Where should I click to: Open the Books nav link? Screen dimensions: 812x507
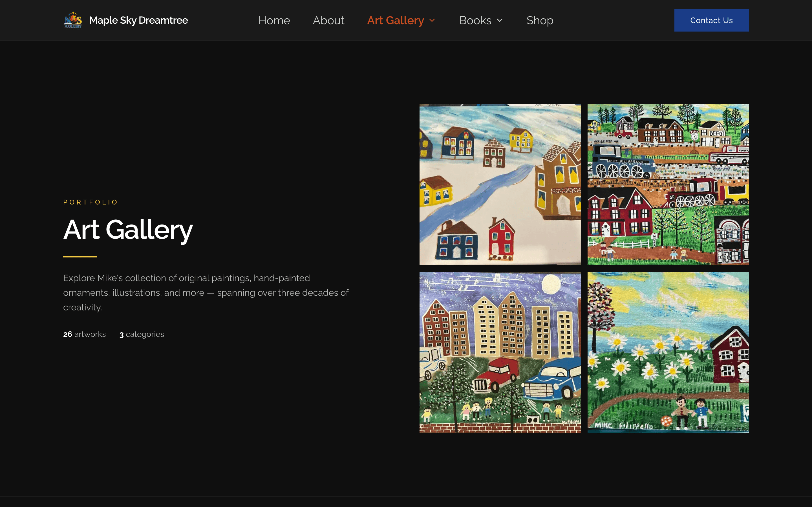pos(475,21)
